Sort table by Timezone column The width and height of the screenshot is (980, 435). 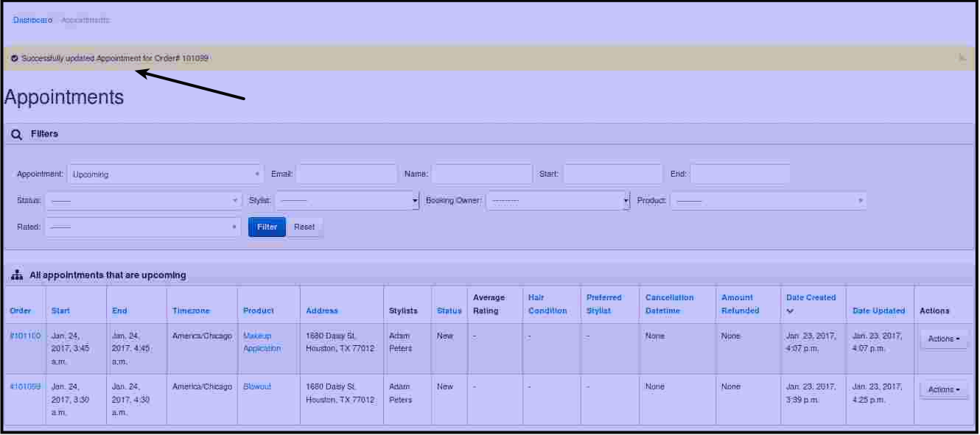[x=192, y=311]
